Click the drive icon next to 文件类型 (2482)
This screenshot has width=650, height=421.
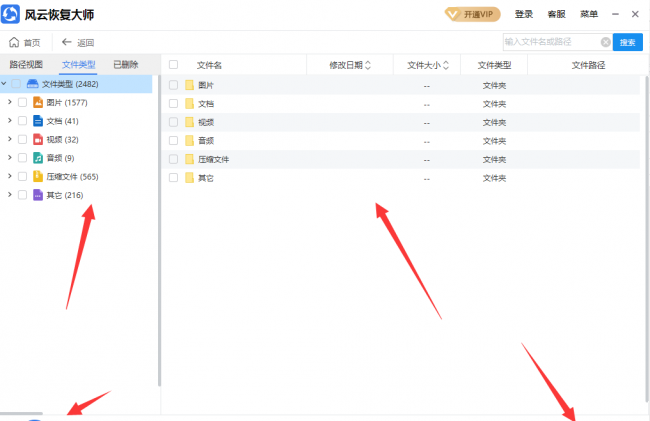point(32,84)
